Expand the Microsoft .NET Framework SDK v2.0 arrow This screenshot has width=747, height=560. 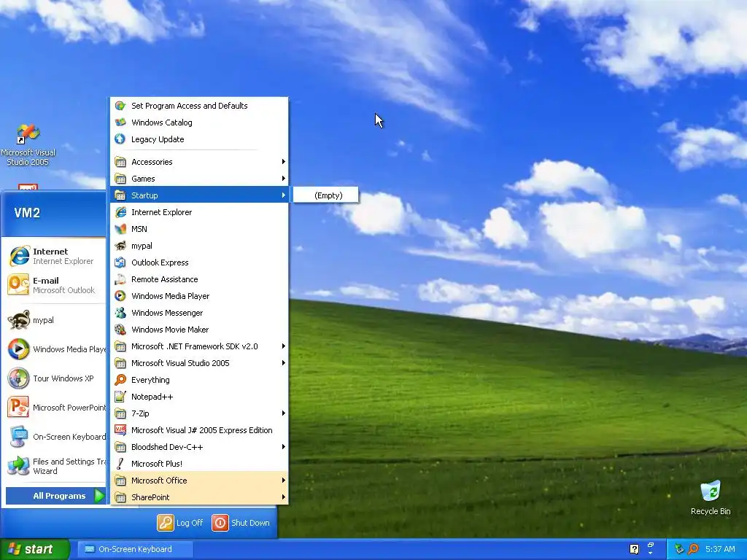(284, 346)
